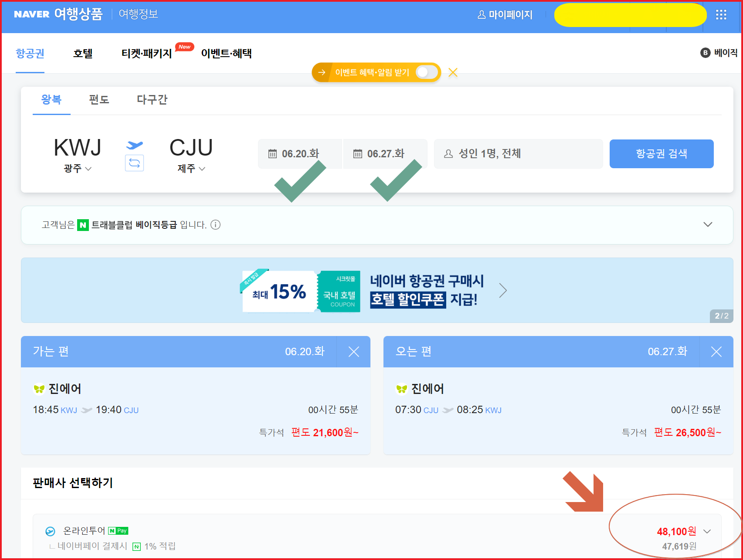Expand the travel club grade panel
This screenshot has width=743, height=560.
pyautogui.click(x=708, y=224)
